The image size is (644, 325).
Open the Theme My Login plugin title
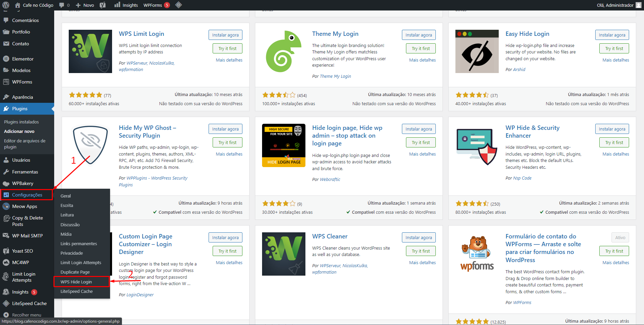pos(335,34)
